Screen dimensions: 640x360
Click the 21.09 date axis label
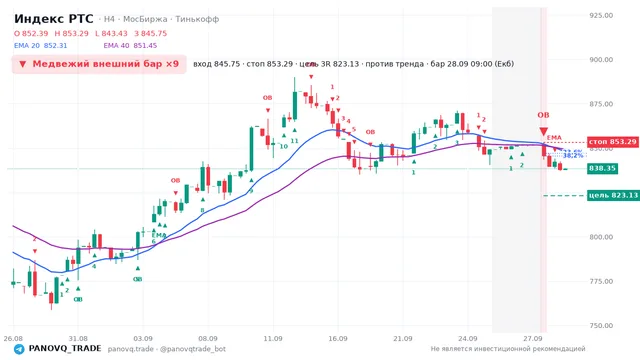click(x=402, y=339)
